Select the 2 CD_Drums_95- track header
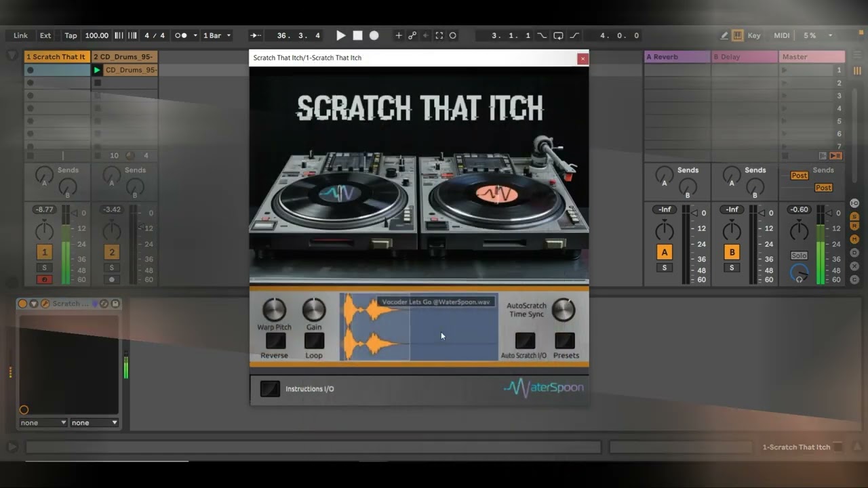868x488 pixels. (125, 57)
